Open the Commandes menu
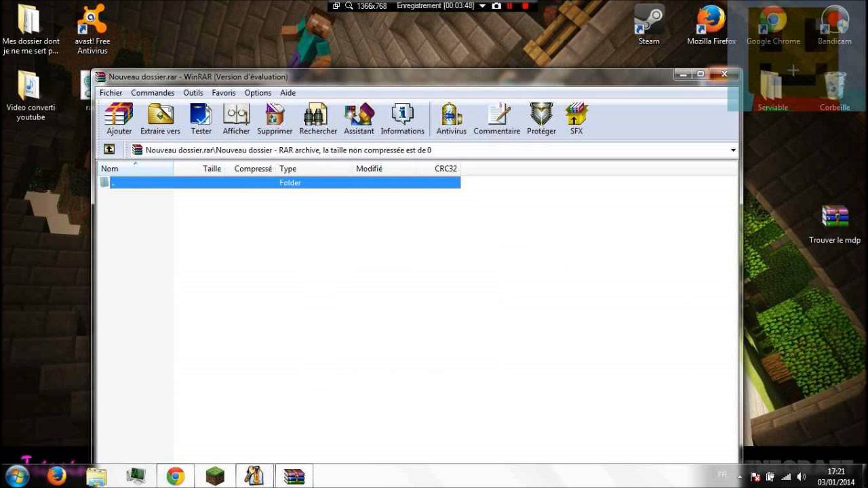The width and height of the screenshot is (868, 488). click(x=153, y=93)
